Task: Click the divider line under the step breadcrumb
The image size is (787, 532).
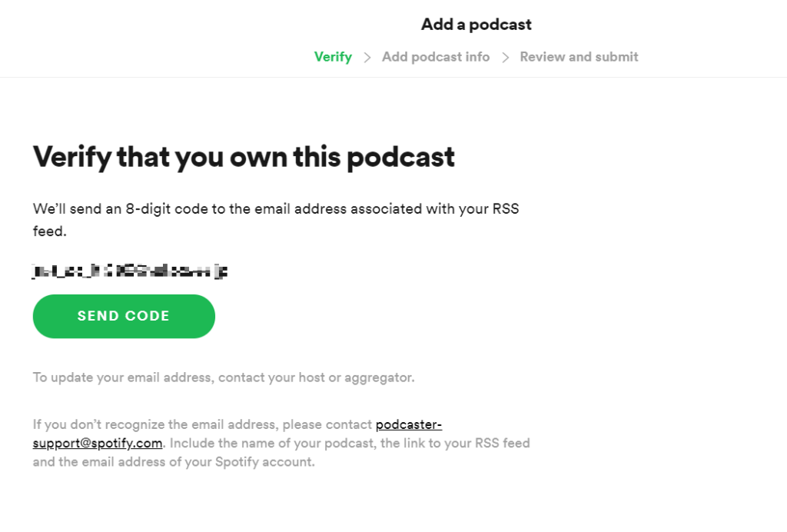Action: click(393, 78)
